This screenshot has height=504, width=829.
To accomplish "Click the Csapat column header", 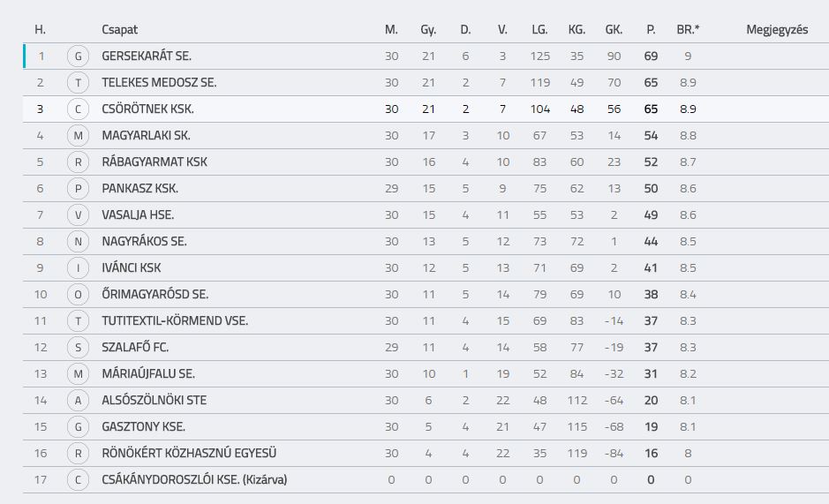I will coord(119,30).
